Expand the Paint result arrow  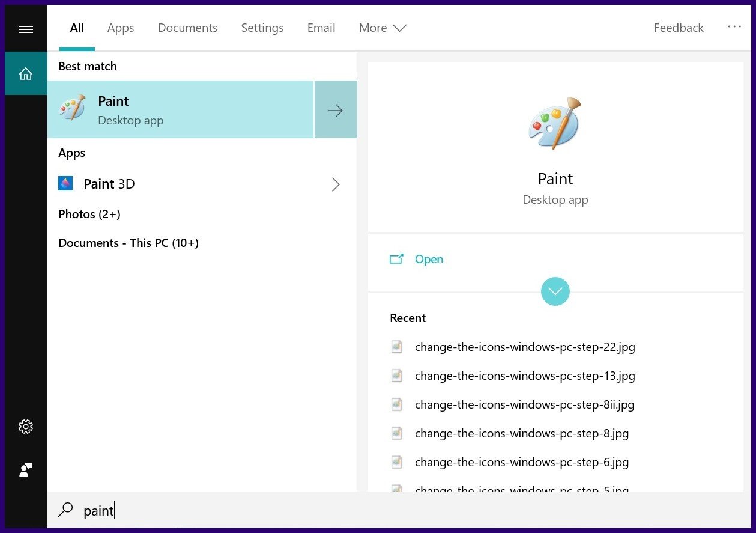(x=336, y=109)
